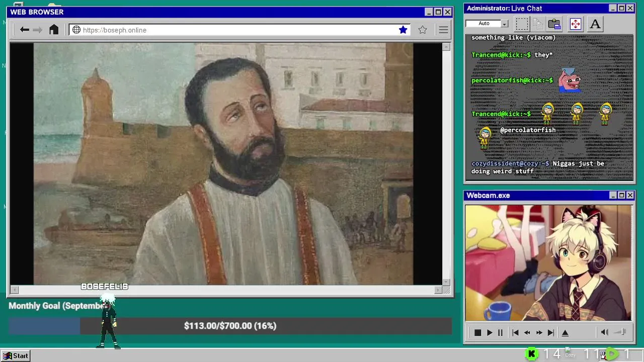Click the green Kick icon in taskbar
This screenshot has height=362, width=644.
(531, 354)
